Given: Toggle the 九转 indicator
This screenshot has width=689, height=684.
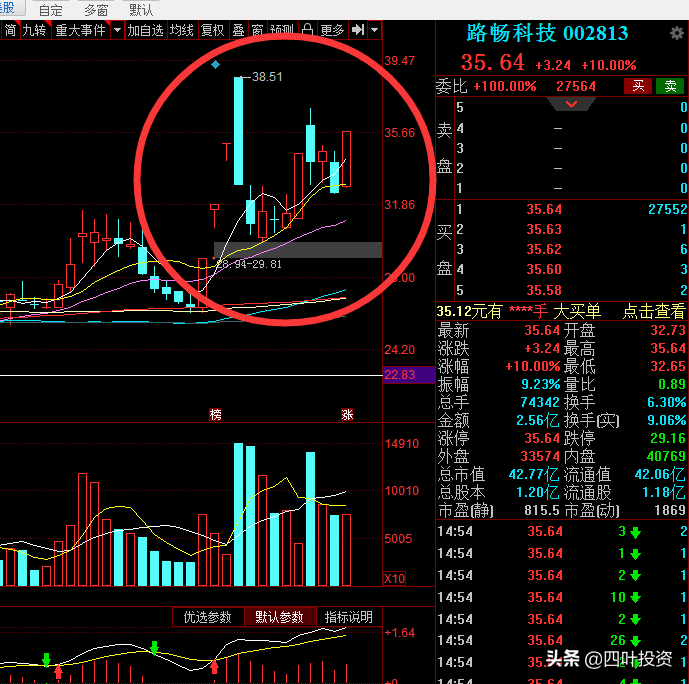Looking at the screenshot, I should [x=34, y=30].
